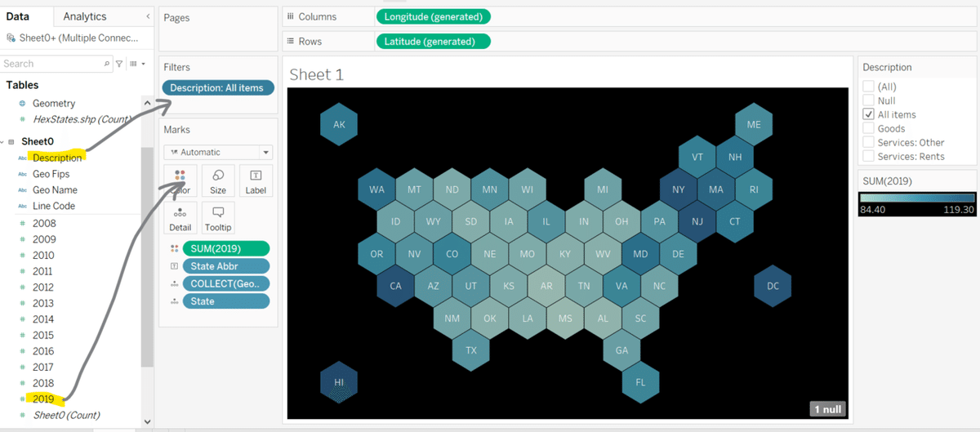Click the 1 null indicator
Viewport: 980px width, 432px height.
(x=827, y=409)
